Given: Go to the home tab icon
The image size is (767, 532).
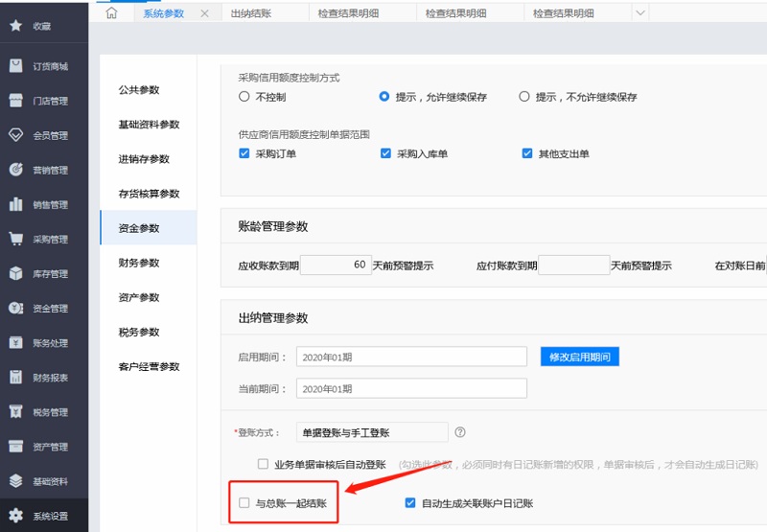Looking at the screenshot, I should [x=111, y=13].
